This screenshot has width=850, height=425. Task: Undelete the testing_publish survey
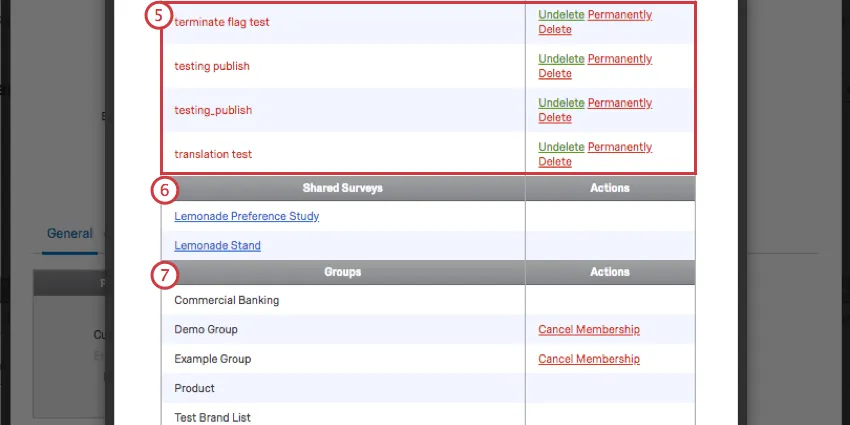tap(560, 103)
